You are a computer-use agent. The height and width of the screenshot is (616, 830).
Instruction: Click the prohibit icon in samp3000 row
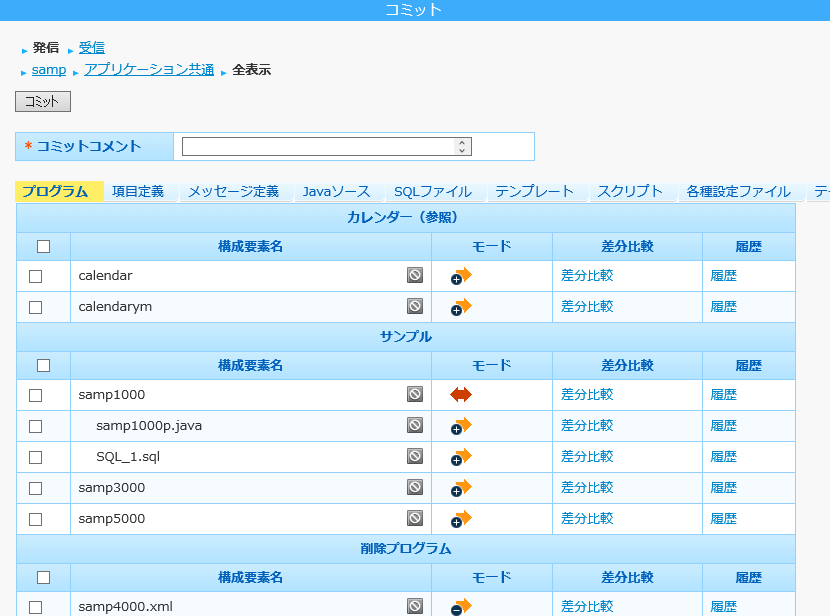[x=414, y=487]
